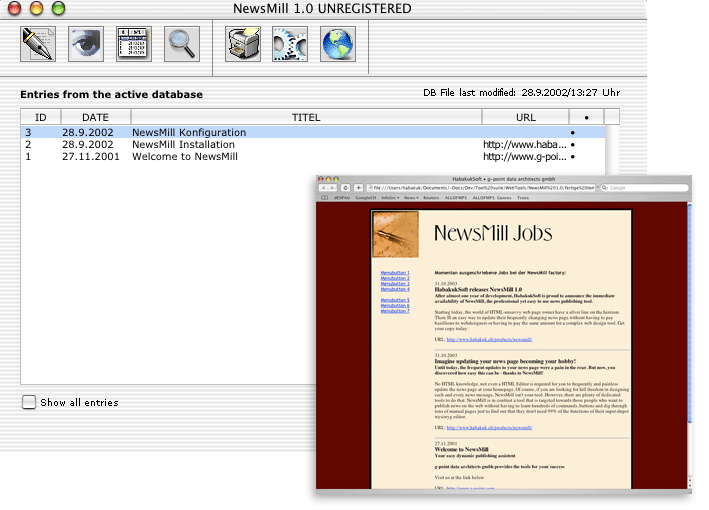Click the date 27.11.2001 cell
Viewport: 709px width, 510px height.
(x=91, y=156)
